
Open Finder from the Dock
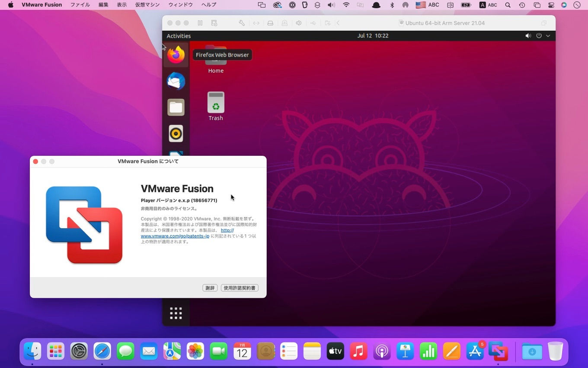(32, 351)
